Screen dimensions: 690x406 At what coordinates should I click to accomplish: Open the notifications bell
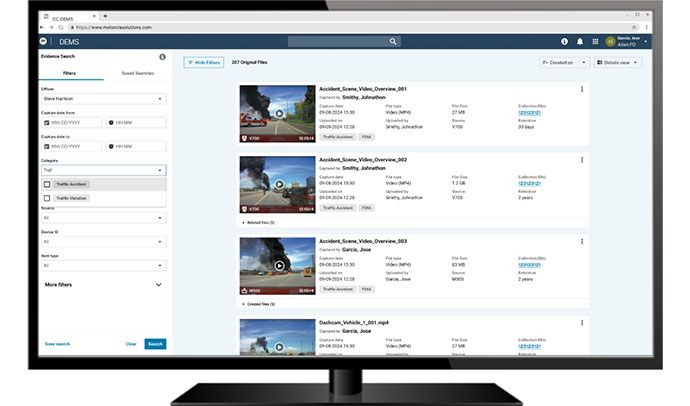pyautogui.click(x=580, y=42)
